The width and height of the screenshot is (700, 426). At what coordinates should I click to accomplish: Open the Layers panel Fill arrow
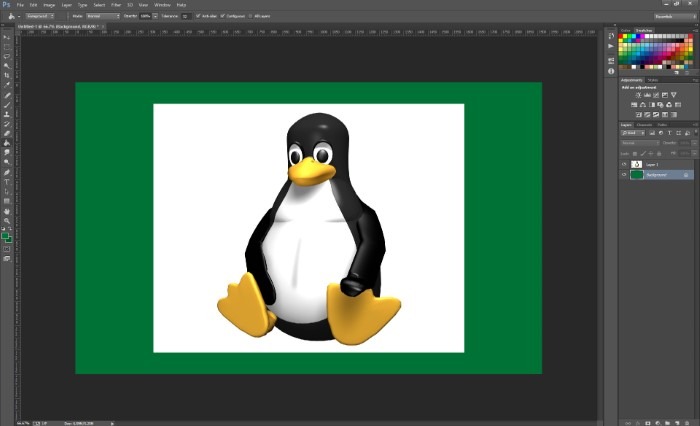(x=694, y=154)
